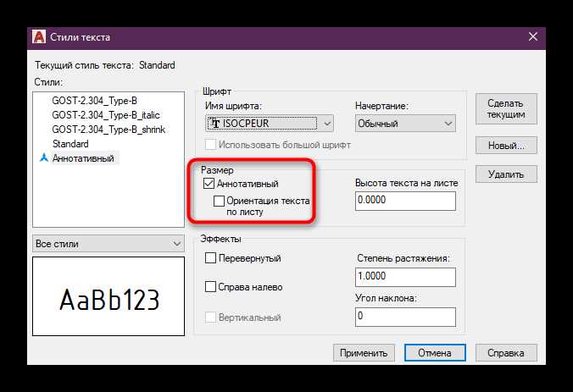Screen dimensions: 573x392
Task: Click the Текущий стиль текста: Standard label
Action: pyautogui.click(x=105, y=65)
